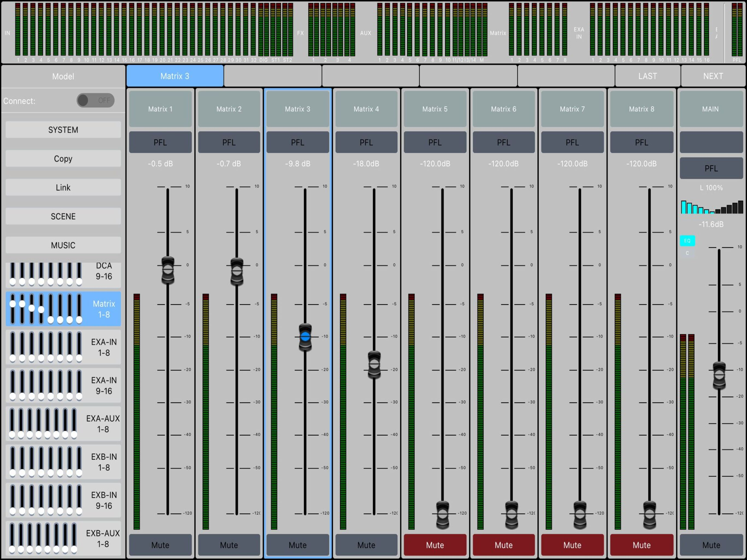Screen dimensions: 747x560
Task: Unmute the Matrix 8 channel
Action: click(642, 545)
